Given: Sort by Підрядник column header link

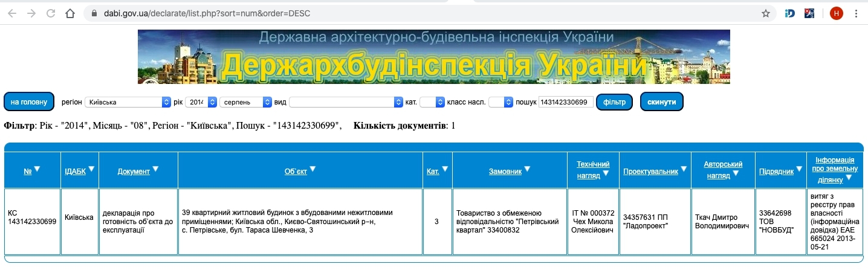Looking at the screenshot, I should [x=776, y=172].
